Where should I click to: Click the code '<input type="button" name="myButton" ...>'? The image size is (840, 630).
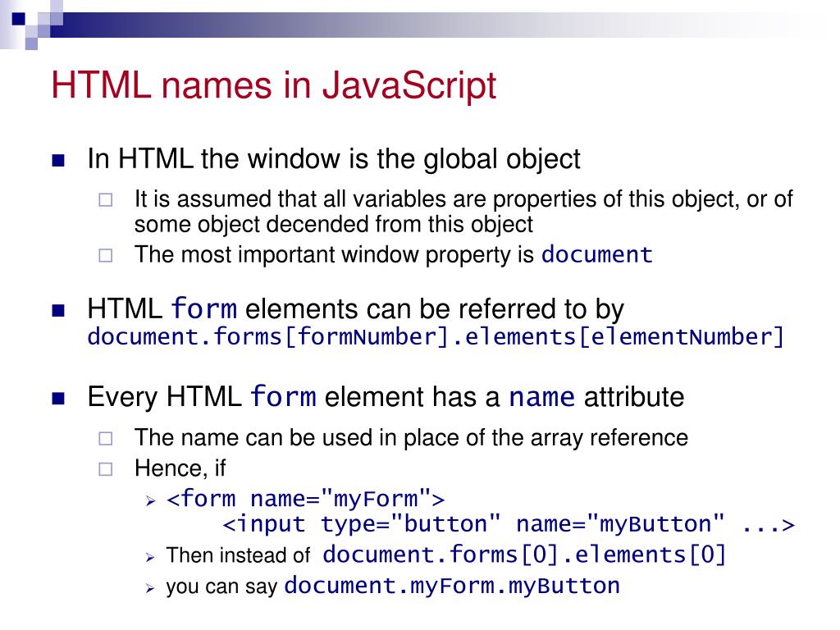tap(509, 524)
